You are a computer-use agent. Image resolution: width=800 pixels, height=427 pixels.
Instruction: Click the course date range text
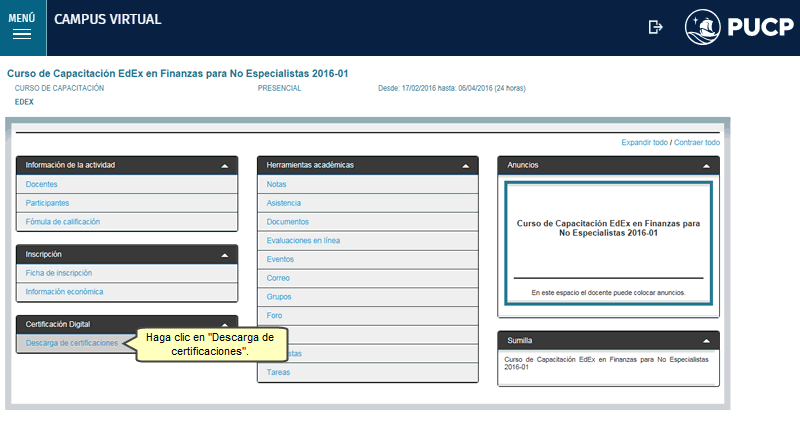coord(452,88)
